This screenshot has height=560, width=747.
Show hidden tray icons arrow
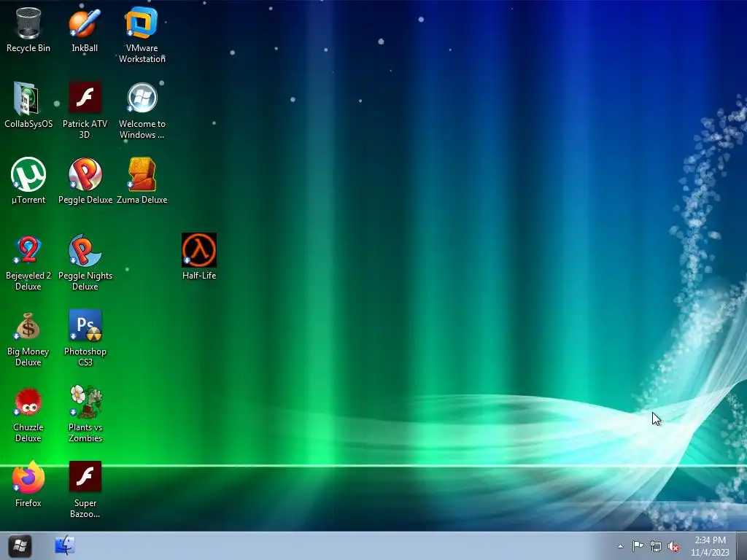click(x=620, y=546)
